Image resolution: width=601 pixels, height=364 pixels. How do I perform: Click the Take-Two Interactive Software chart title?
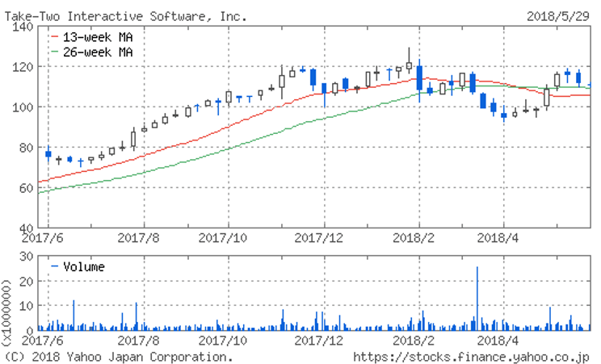tap(127, 15)
